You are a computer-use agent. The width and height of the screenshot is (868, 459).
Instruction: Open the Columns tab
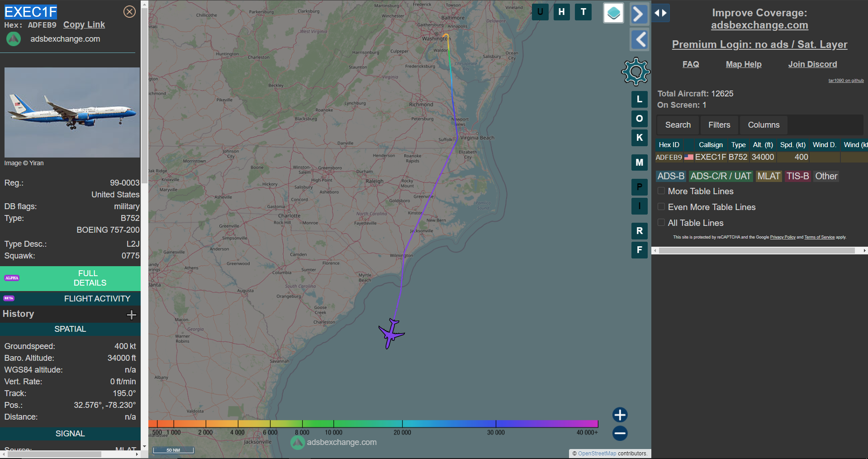tap(764, 125)
